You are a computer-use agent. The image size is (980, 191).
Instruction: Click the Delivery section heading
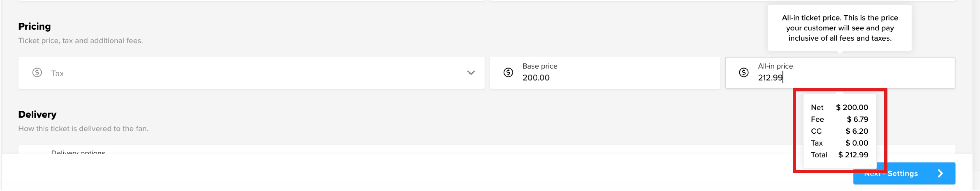point(37,114)
